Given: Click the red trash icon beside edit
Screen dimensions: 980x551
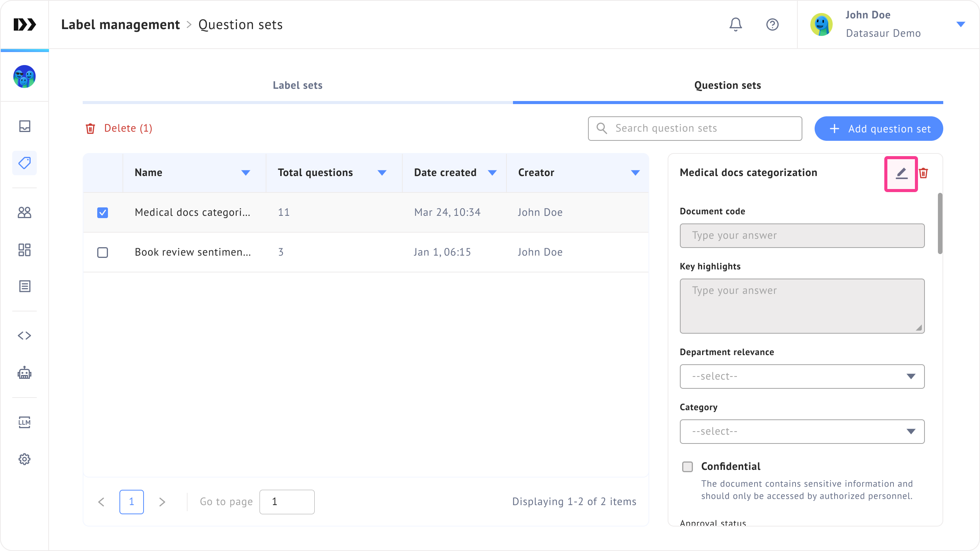Looking at the screenshot, I should (923, 173).
